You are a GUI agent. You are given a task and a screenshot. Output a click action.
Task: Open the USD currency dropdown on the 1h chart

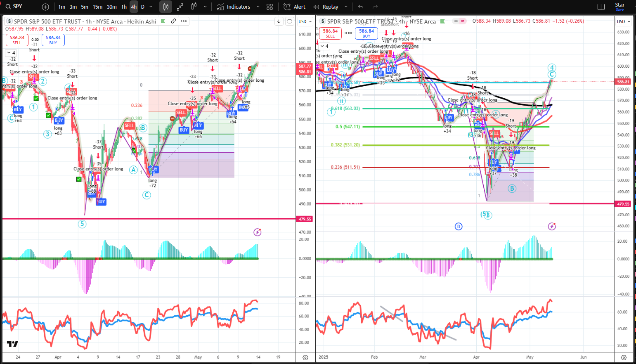click(x=305, y=21)
